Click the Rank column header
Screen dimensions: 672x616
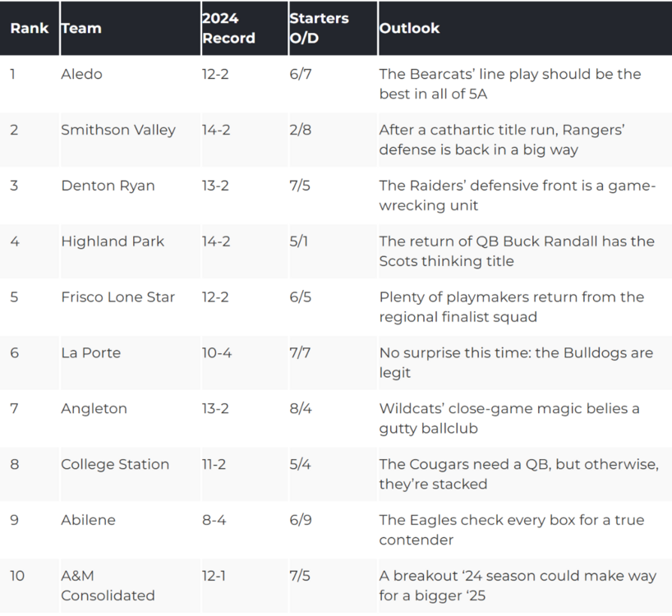pyautogui.click(x=29, y=28)
